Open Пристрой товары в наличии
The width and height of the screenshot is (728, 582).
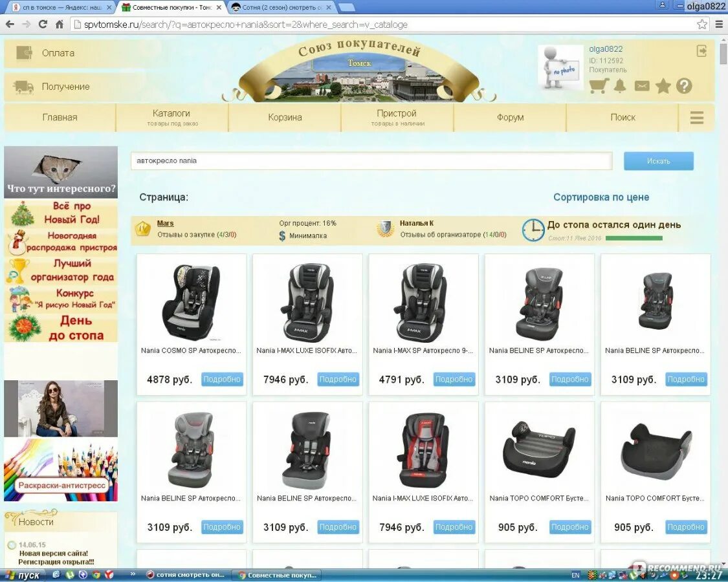pyautogui.click(x=397, y=118)
